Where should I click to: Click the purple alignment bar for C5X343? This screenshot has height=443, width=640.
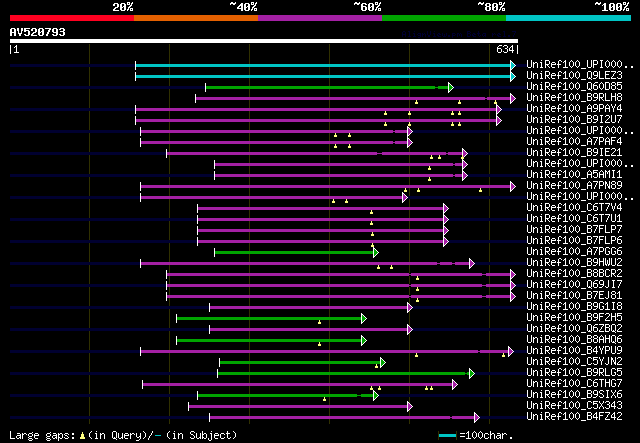pyautogui.click(x=298, y=407)
